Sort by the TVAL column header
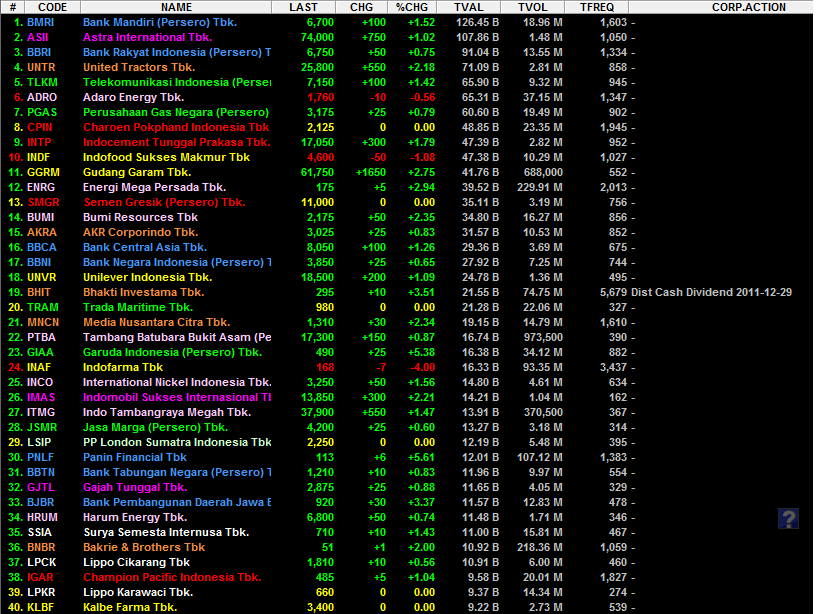The height and width of the screenshot is (614, 816). (x=469, y=7)
